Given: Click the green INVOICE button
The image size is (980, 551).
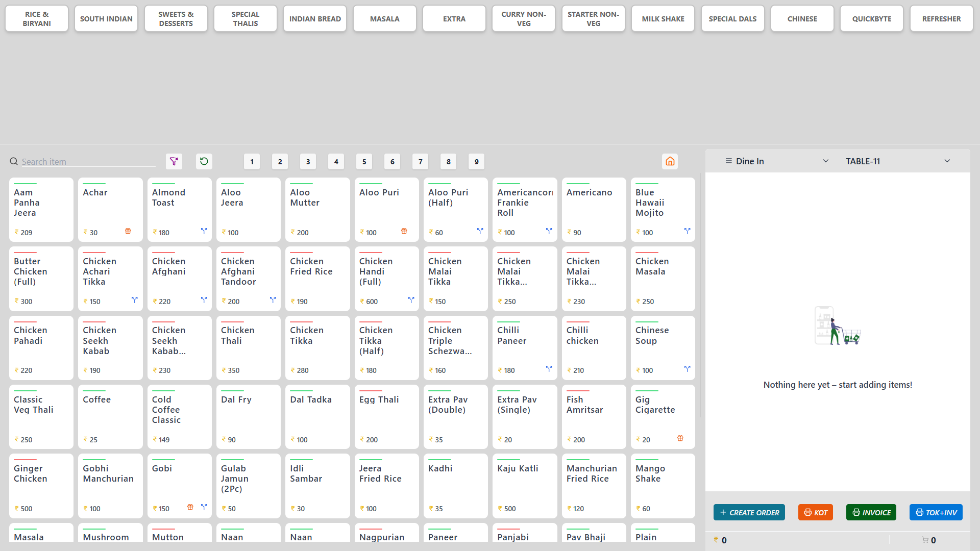Looking at the screenshot, I should [871, 512].
